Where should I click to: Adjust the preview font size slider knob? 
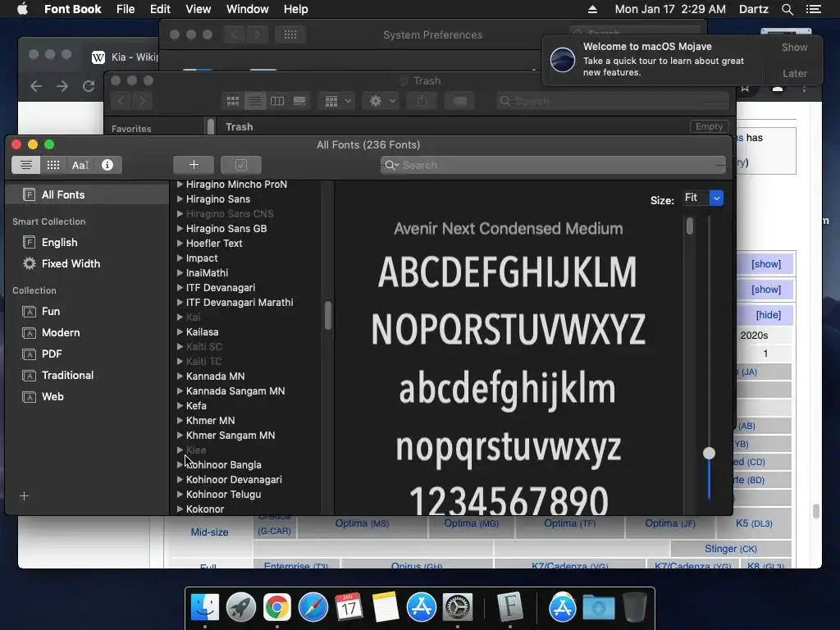point(709,453)
